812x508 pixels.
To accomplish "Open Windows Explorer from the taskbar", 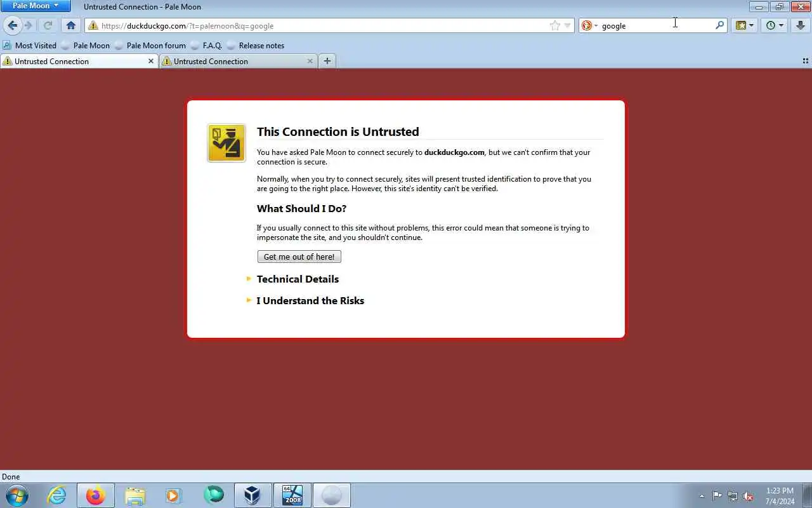I will tap(135, 495).
